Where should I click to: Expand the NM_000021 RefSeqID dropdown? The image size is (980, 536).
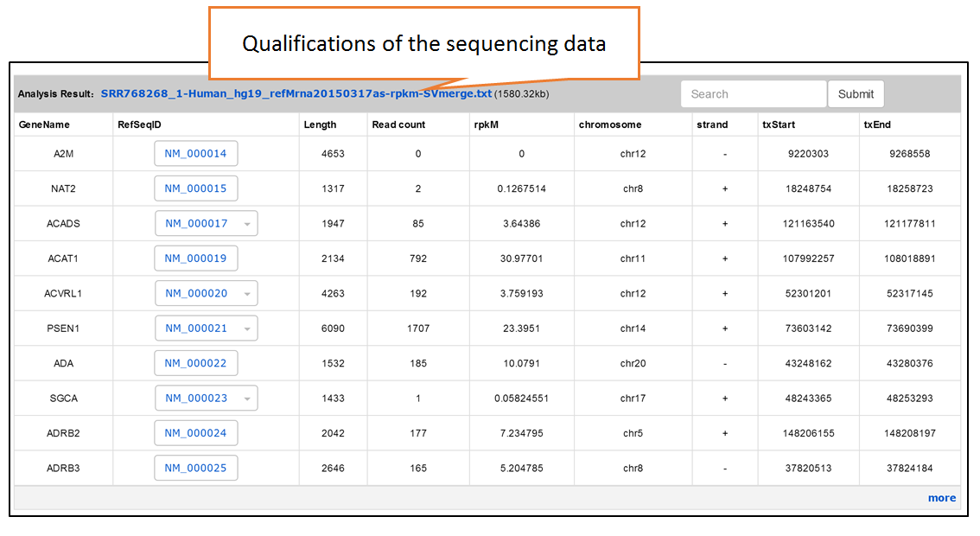pos(207,329)
